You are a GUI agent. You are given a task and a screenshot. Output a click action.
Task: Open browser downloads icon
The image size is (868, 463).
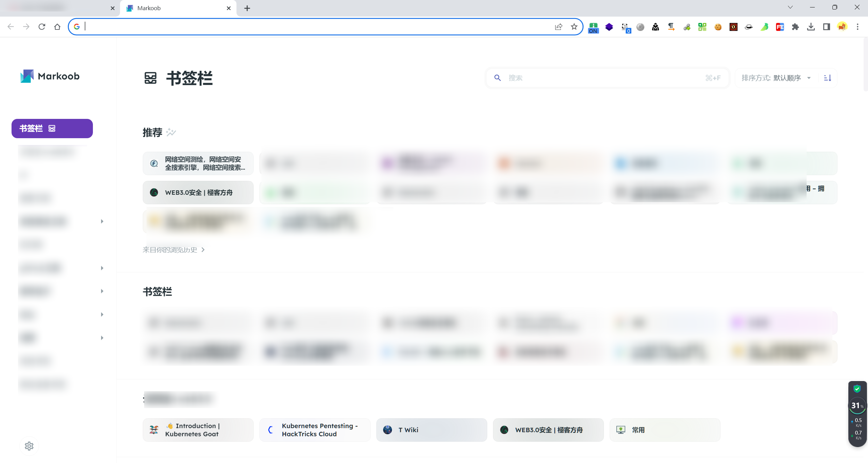[x=811, y=27]
